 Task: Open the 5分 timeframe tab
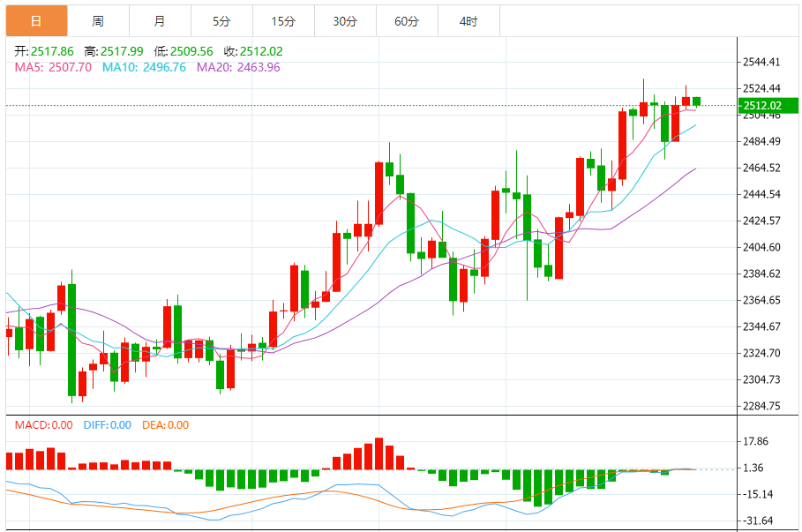[221, 21]
